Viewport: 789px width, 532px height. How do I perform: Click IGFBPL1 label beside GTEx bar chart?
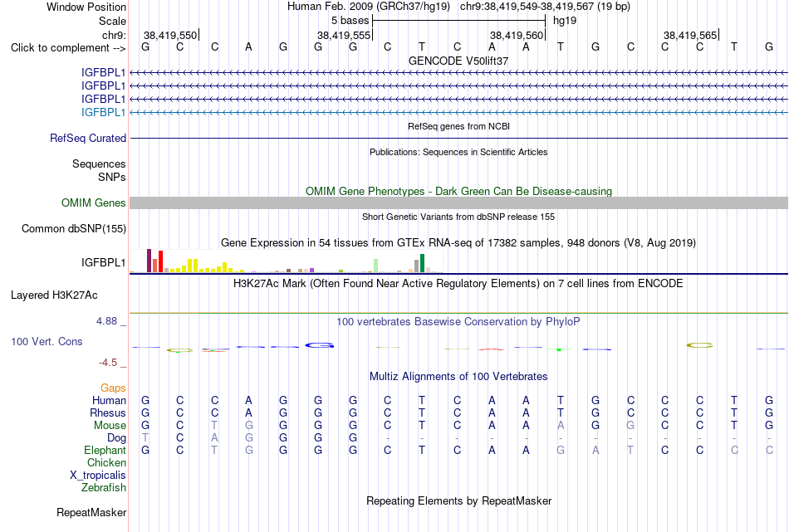click(103, 262)
